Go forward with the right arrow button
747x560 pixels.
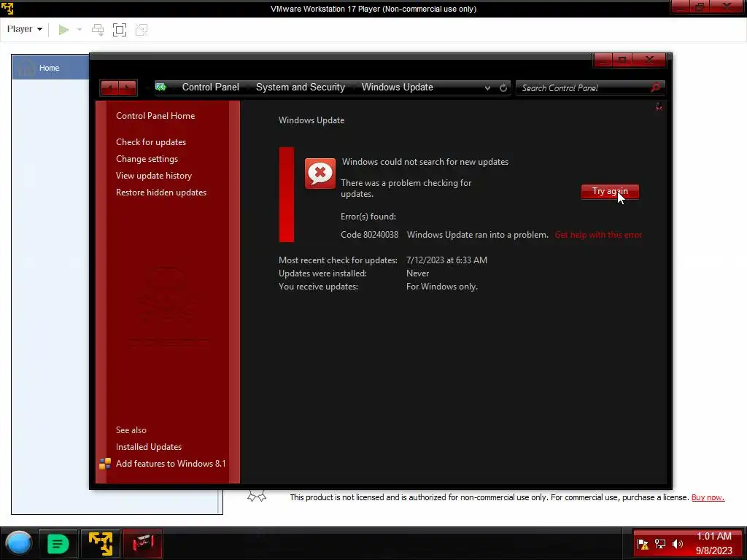[x=128, y=87]
